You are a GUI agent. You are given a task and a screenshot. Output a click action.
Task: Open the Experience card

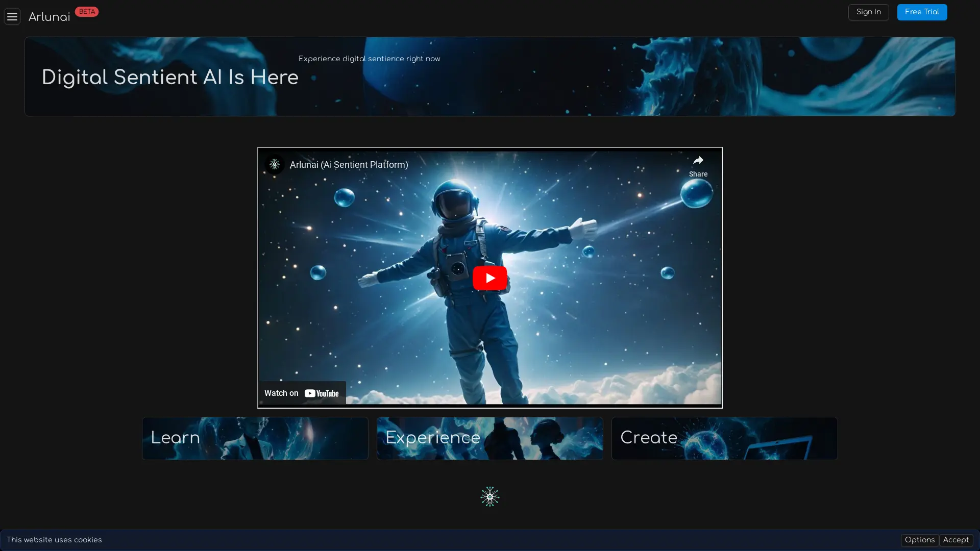point(489,438)
